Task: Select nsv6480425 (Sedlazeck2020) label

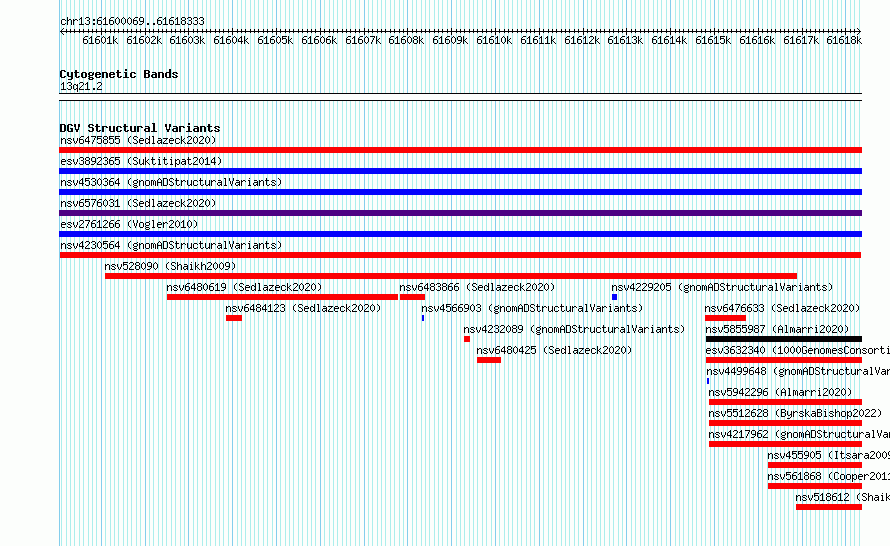Action: pos(554,350)
